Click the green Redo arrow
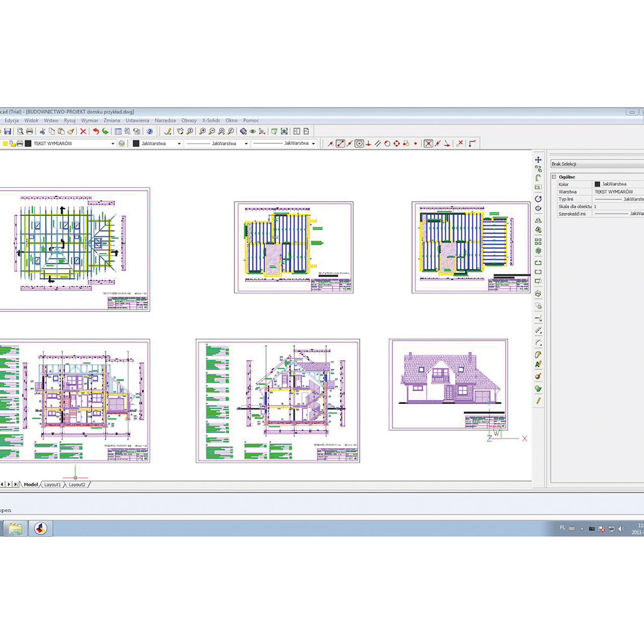Viewport: 644px width, 644px height. pyautogui.click(x=105, y=131)
